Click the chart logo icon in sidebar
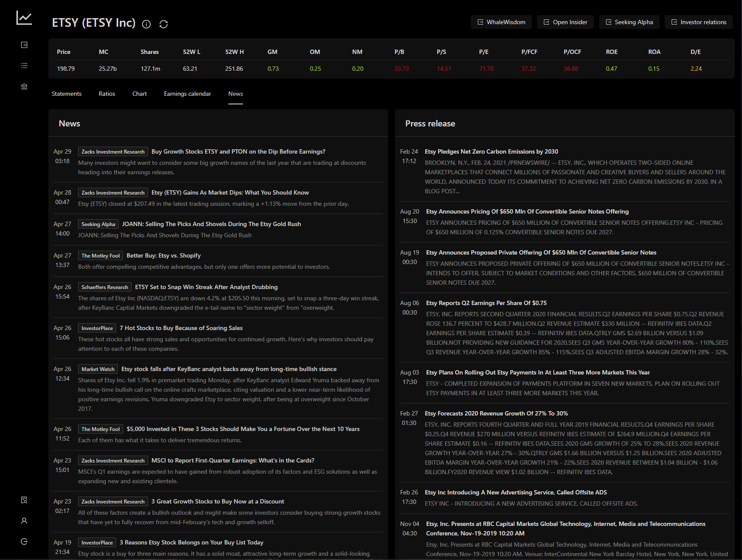742x560 pixels. 24,18
